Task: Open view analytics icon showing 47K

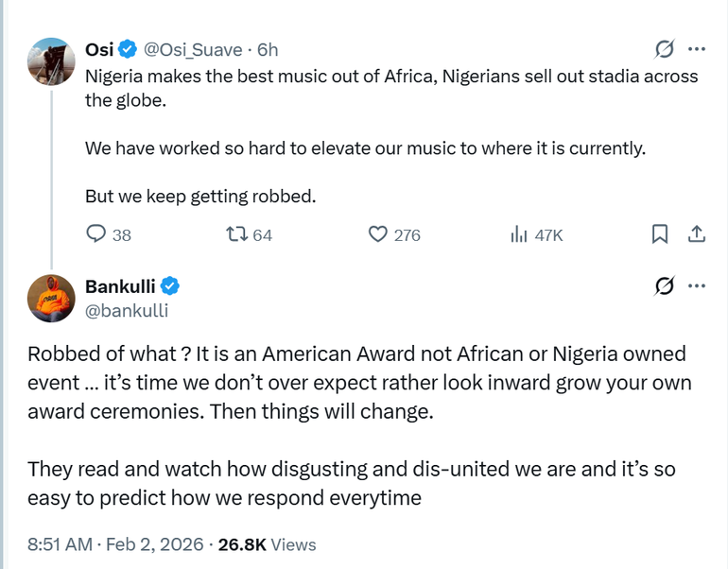Action: [x=519, y=234]
